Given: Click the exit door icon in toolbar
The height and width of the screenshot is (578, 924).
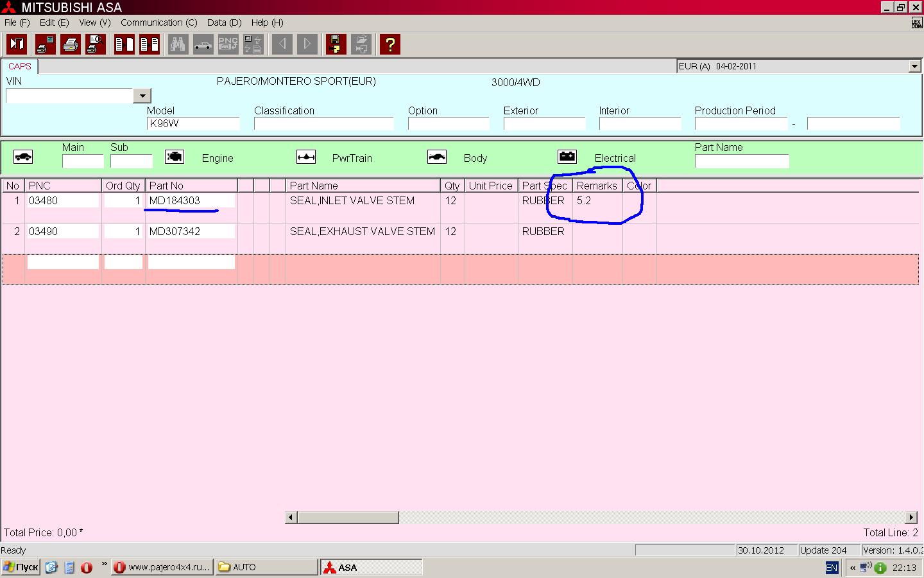Looking at the screenshot, I should pyautogui.click(x=17, y=44).
